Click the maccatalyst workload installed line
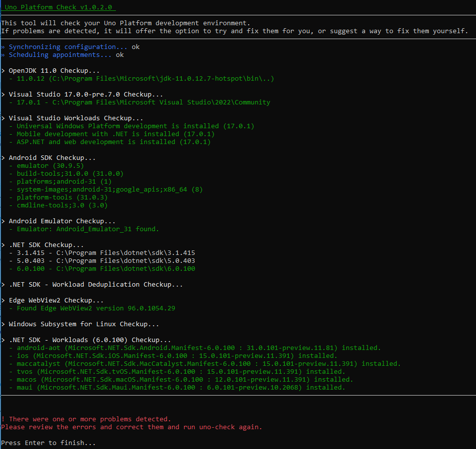Image resolution: width=476 pixels, height=449 pixels. coord(205,363)
